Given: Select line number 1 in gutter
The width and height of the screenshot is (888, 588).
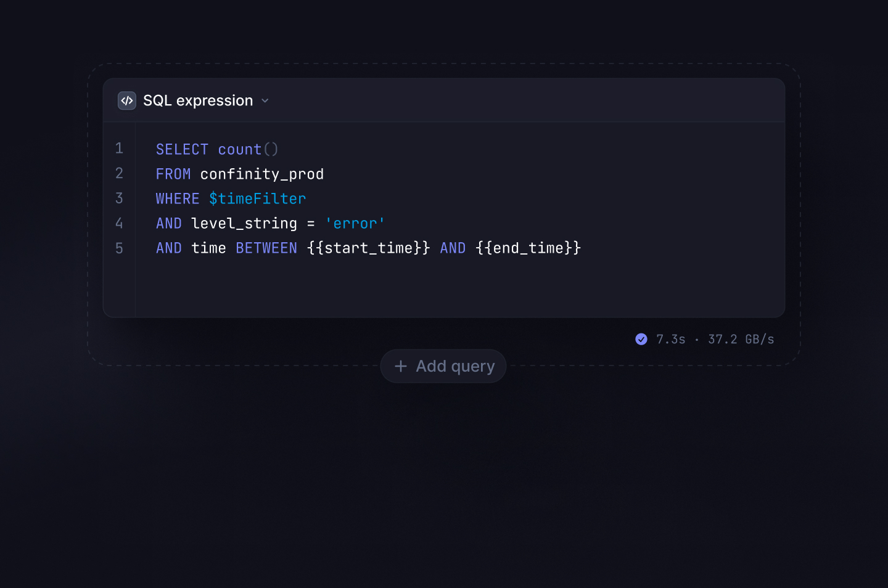Looking at the screenshot, I should click(119, 149).
